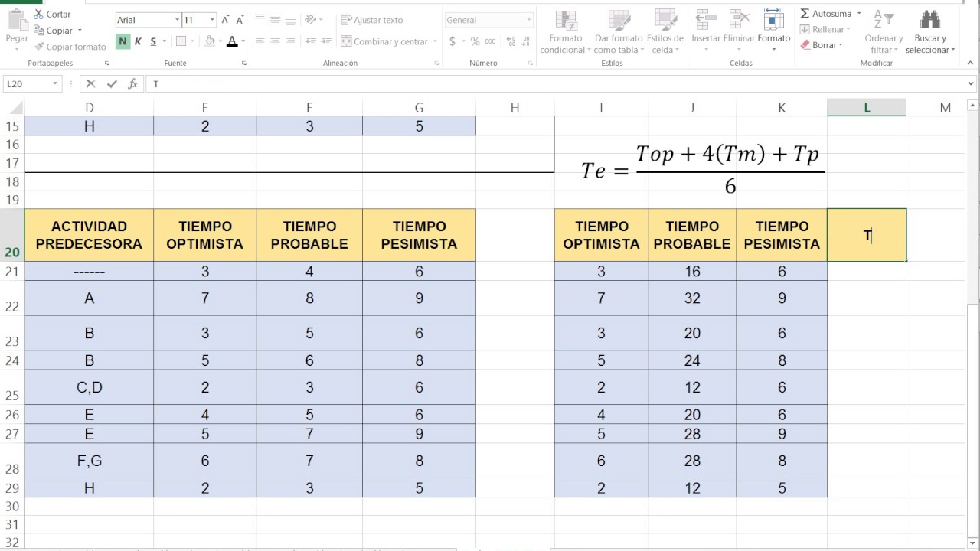The height and width of the screenshot is (551, 980).
Task: Open the Portapapeles dialog launcher
Action: 106,64
